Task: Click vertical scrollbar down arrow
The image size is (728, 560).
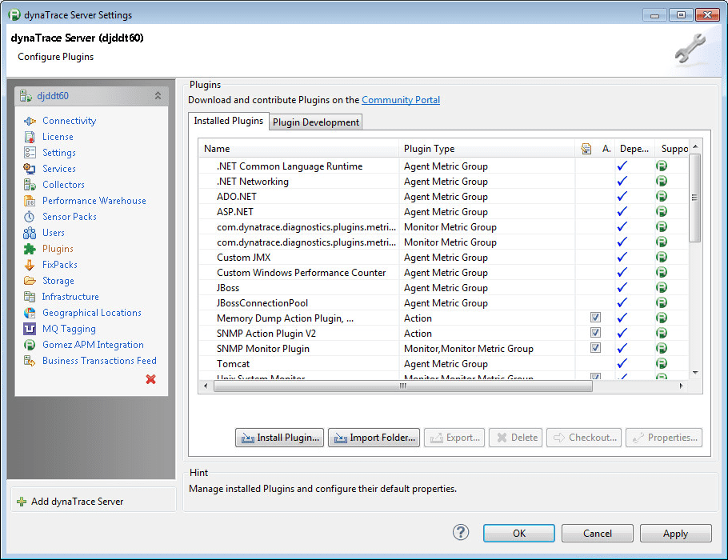Action: click(695, 373)
